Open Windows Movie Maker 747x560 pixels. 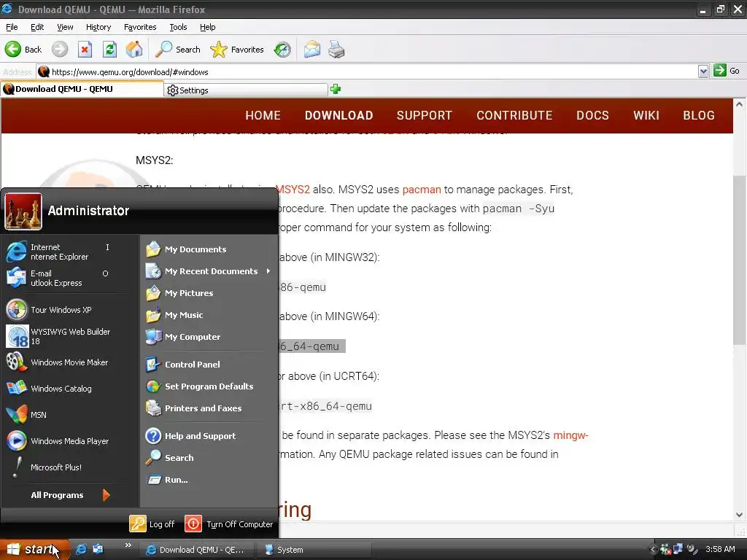[60, 362]
